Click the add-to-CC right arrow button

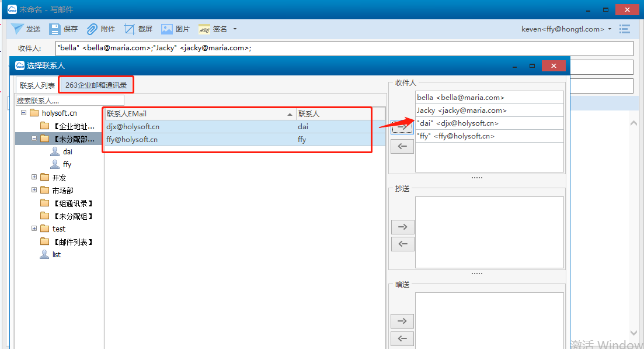[x=402, y=227]
